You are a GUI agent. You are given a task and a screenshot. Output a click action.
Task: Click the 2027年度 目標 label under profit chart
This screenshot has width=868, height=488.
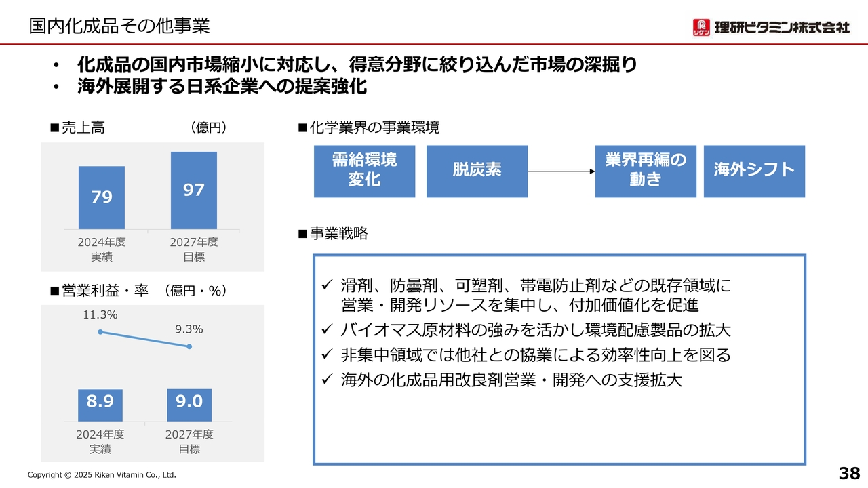pyautogui.click(x=189, y=441)
